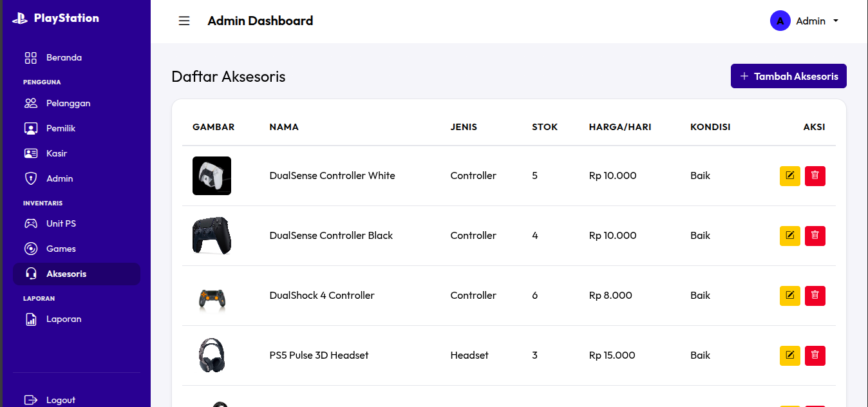Image resolution: width=868 pixels, height=407 pixels.
Task: Select the name PS5 Pulse 3D Headset
Action: pyautogui.click(x=319, y=355)
